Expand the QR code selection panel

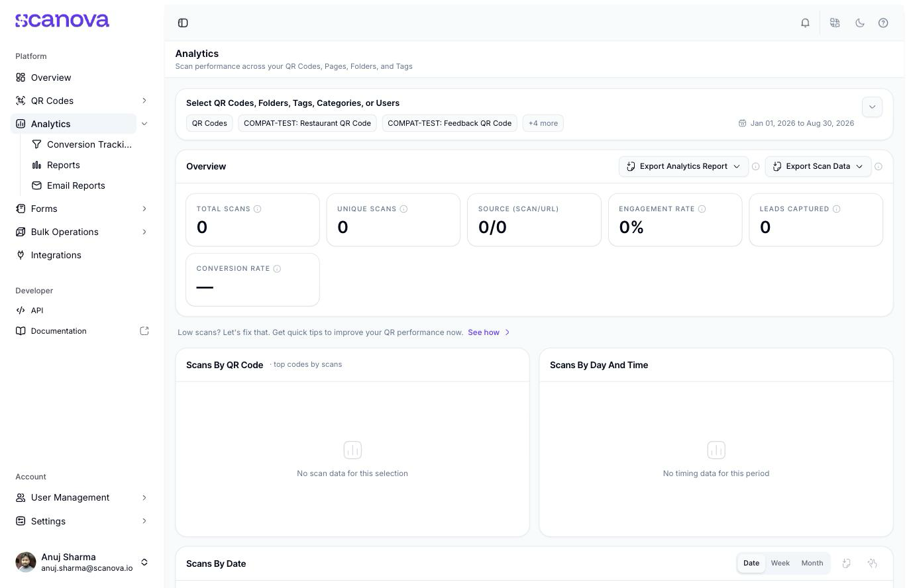872,107
